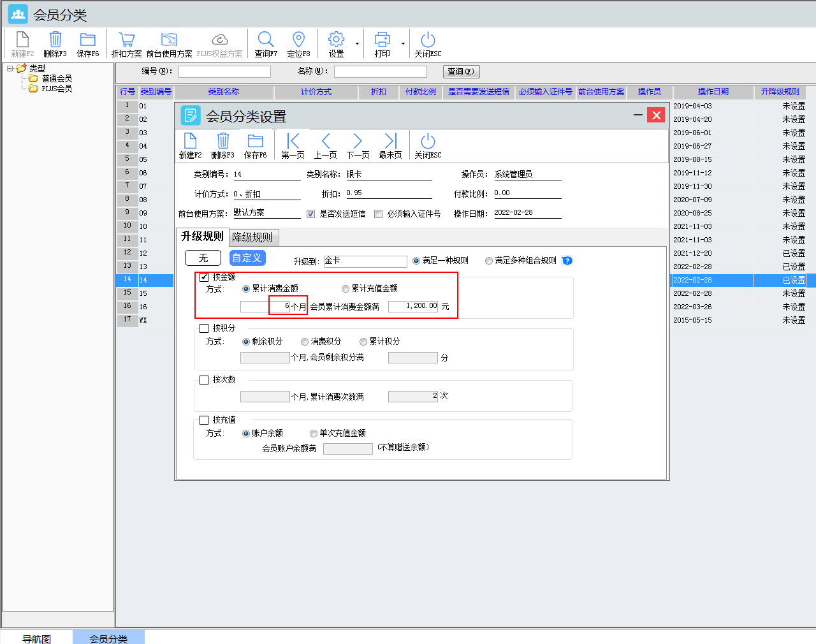Image resolution: width=816 pixels, height=644 pixels.
Task: Switch to the 降级规则 tab
Action: pos(252,237)
